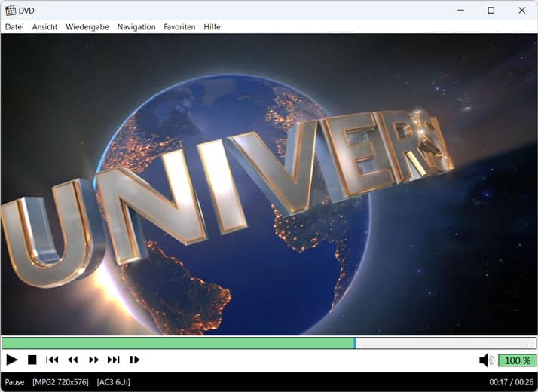The height and width of the screenshot is (392, 538).
Task: Click the blue seek position marker
Action: point(355,343)
